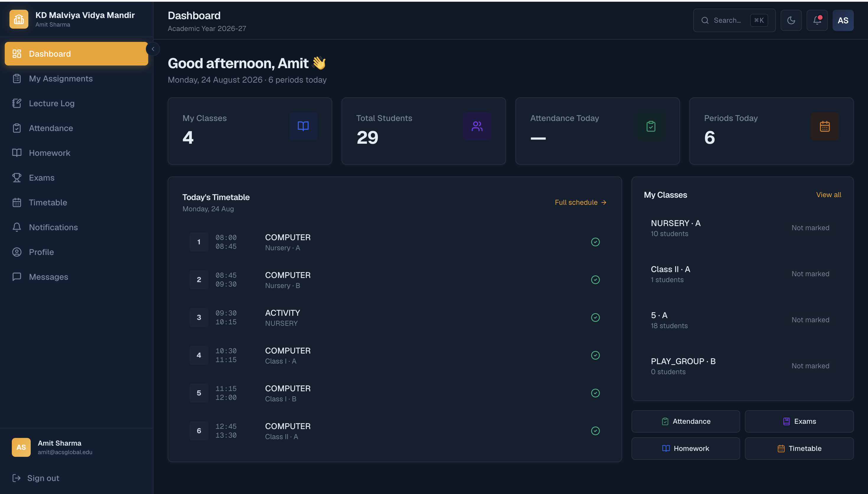Click the school logo icon
Viewport: 868px width, 494px height.
[x=19, y=19]
